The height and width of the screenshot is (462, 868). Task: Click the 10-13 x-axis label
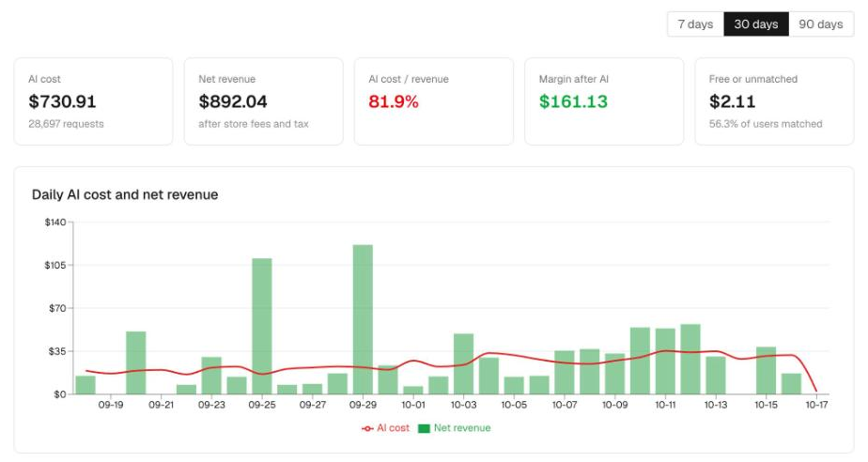[x=716, y=405]
